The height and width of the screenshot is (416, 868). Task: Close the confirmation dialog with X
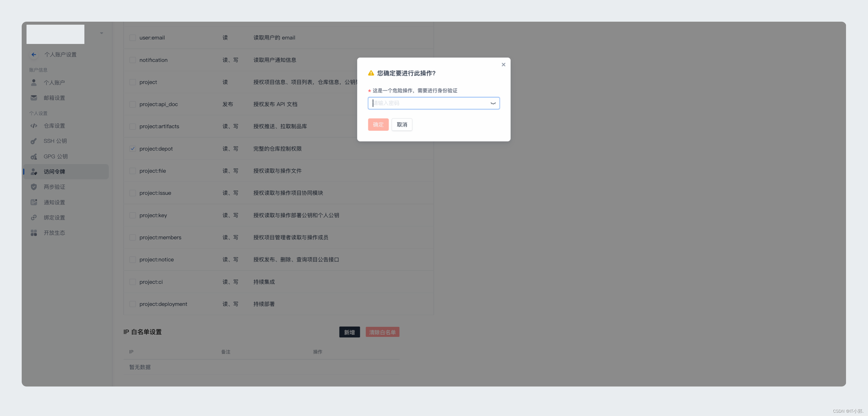pos(503,65)
